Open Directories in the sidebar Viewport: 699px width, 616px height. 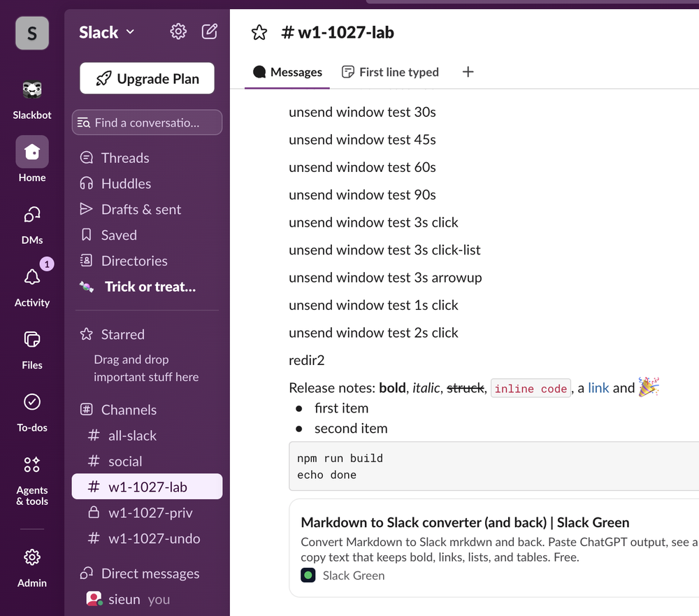point(147,261)
